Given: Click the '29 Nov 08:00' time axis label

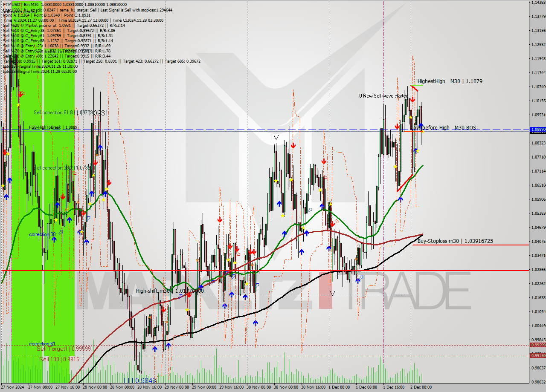Looking at the screenshot, I should pos(204,387).
